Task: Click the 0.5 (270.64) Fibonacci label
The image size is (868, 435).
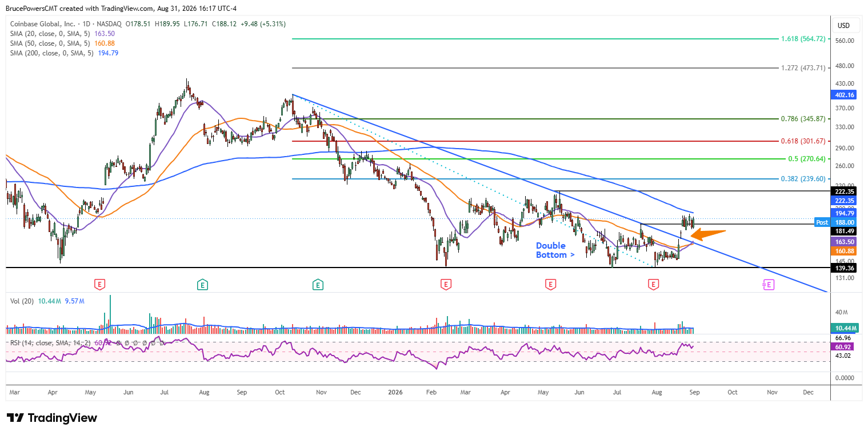Action: click(x=806, y=159)
